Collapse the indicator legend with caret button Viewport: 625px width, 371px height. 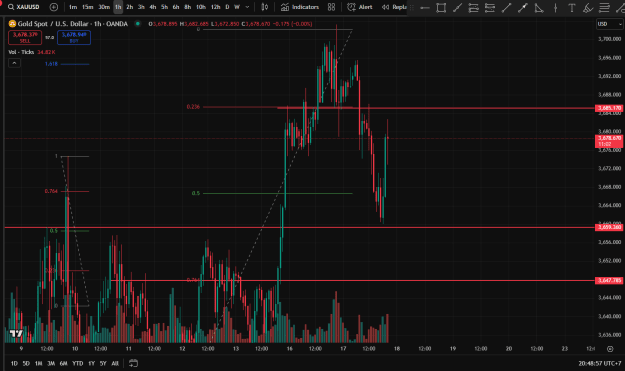[14, 63]
